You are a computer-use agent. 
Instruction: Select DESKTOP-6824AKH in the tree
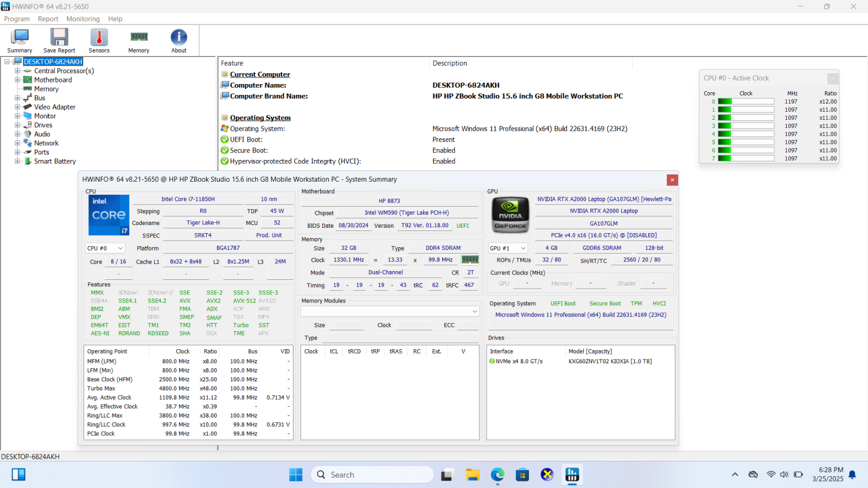[53, 62]
